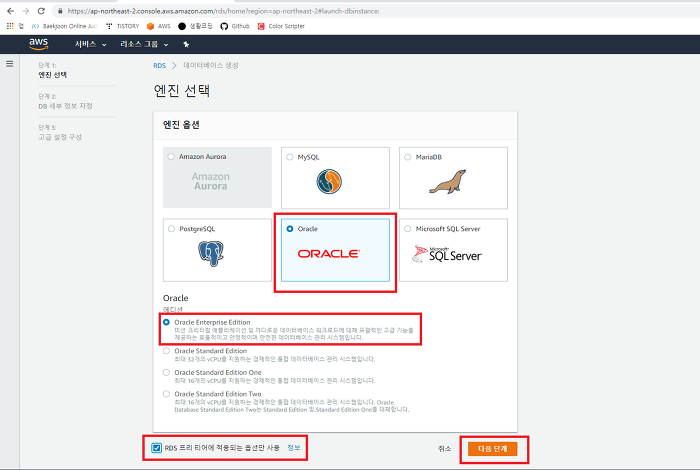Select the MySQL radio button
Screen dimensions: 700x470
[x=290, y=157]
